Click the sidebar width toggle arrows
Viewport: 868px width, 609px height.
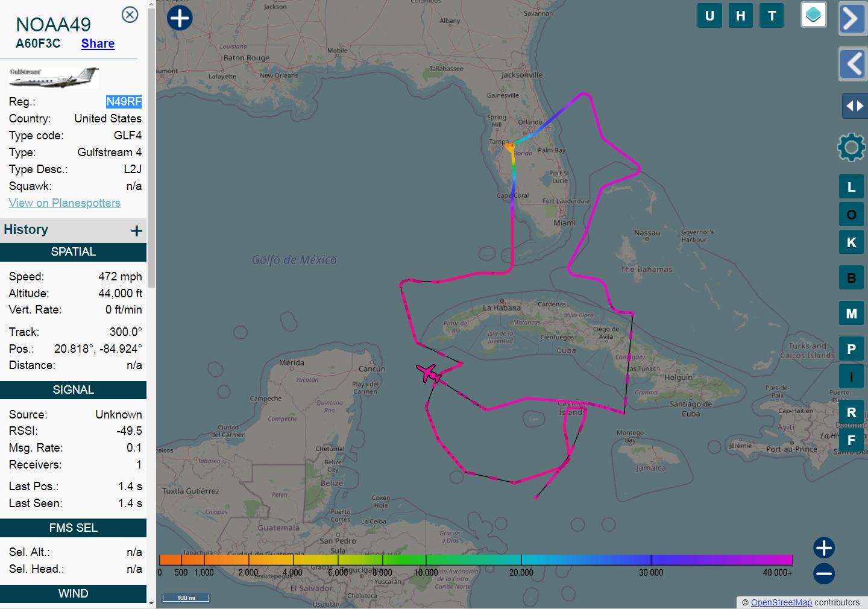click(x=855, y=106)
